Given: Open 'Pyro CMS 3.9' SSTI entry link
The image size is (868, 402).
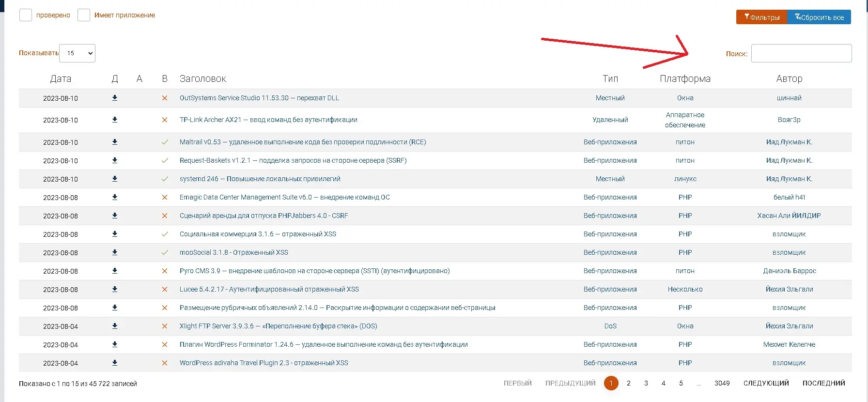Looking at the screenshot, I should coord(315,271).
